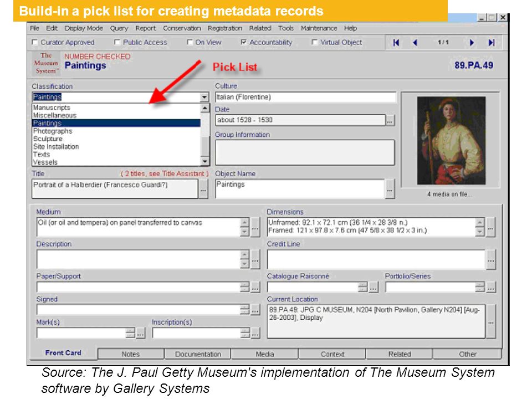Click the Halberdier painting thumbnail
Viewport: 532px width, 399px height.
pos(451,140)
